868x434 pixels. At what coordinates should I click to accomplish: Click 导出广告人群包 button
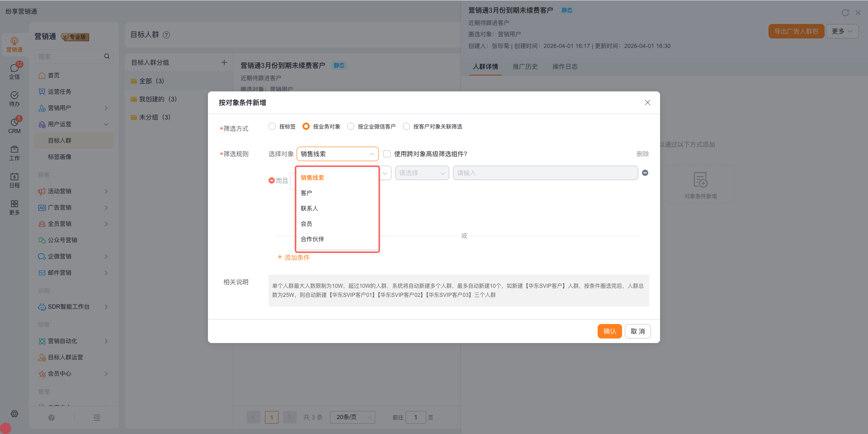click(x=797, y=31)
